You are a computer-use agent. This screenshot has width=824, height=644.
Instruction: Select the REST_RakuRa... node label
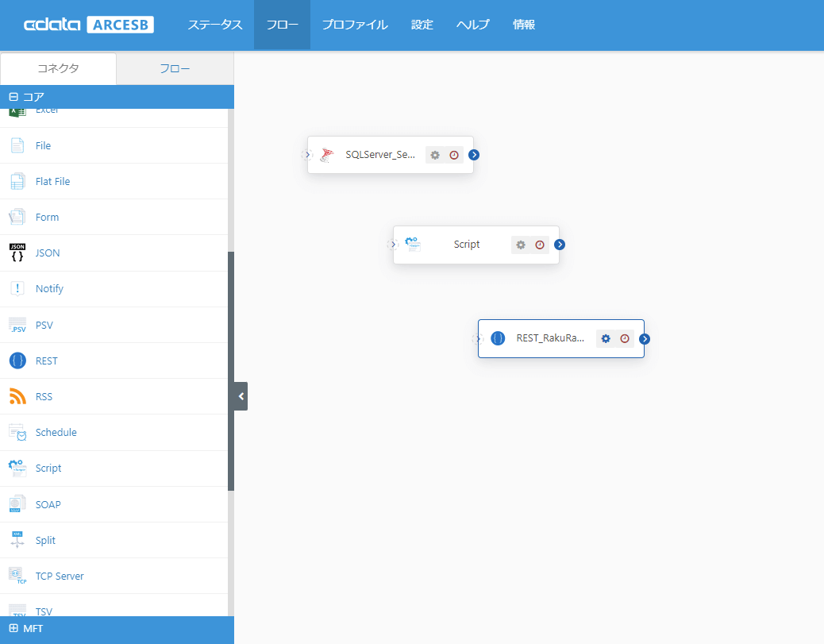(550, 338)
